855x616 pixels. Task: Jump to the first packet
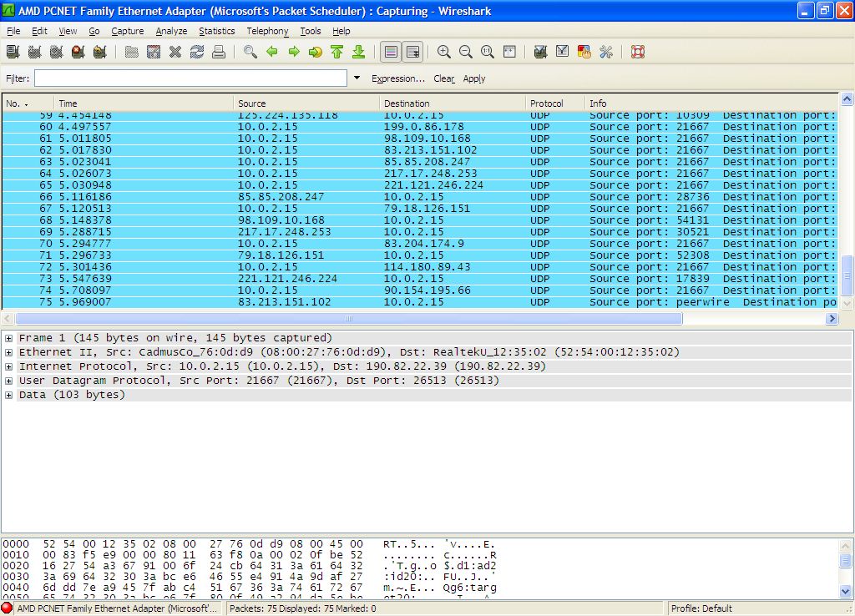point(337,52)
